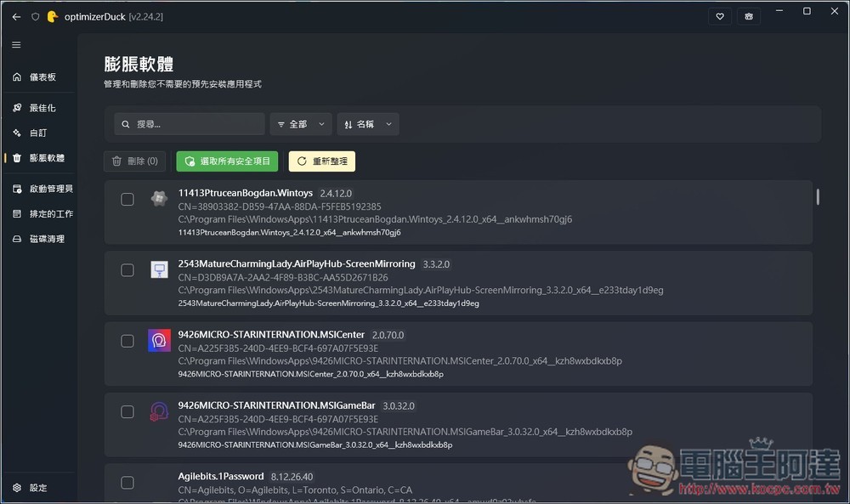Click the optimizerDuck duck logo
850x504 pixels.
(x=53, y=17)
